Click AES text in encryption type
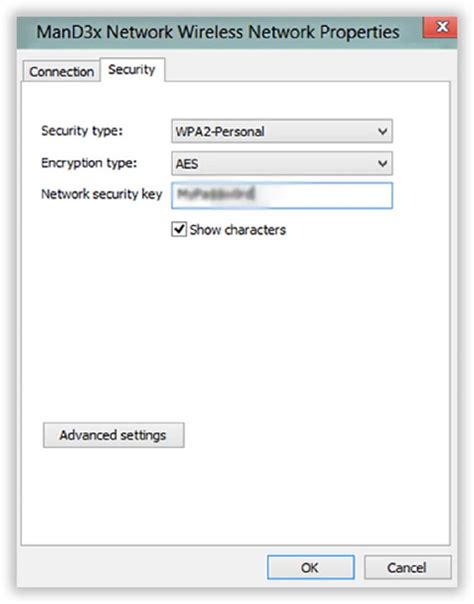The image size is (474, 604). click(187, 164)
